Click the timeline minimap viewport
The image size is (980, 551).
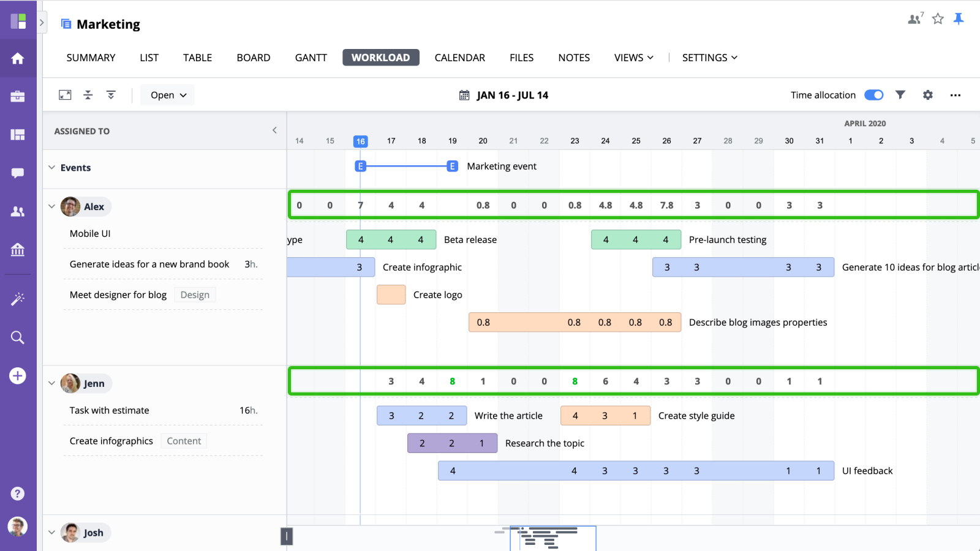click(553, 538)
